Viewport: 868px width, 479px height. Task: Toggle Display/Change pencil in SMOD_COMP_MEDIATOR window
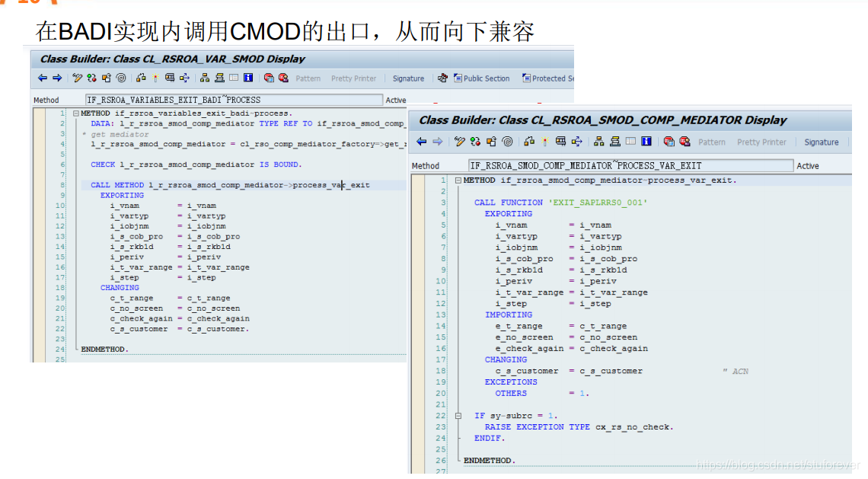(460, 142)
